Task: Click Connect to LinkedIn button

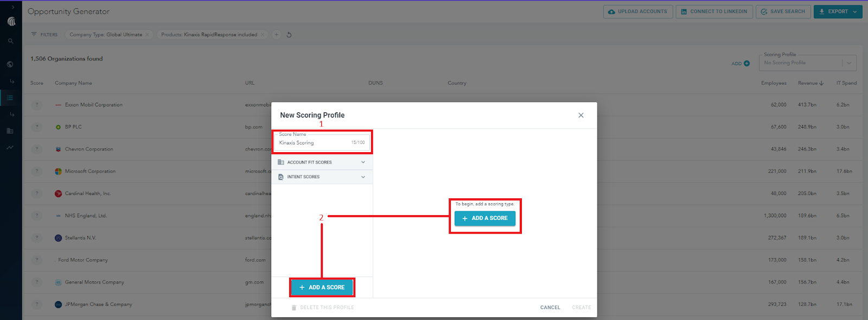Action: pyautogui.click(x=714, y=11)
